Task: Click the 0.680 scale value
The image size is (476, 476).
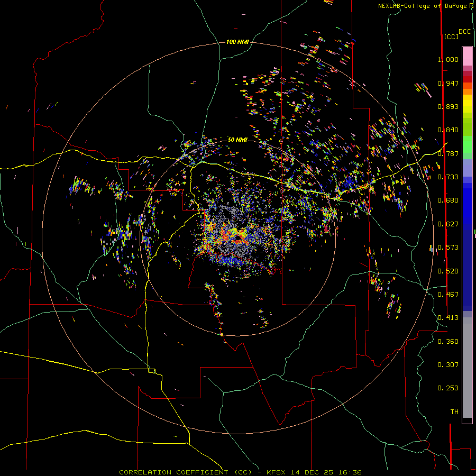Action: coord(448,200)
